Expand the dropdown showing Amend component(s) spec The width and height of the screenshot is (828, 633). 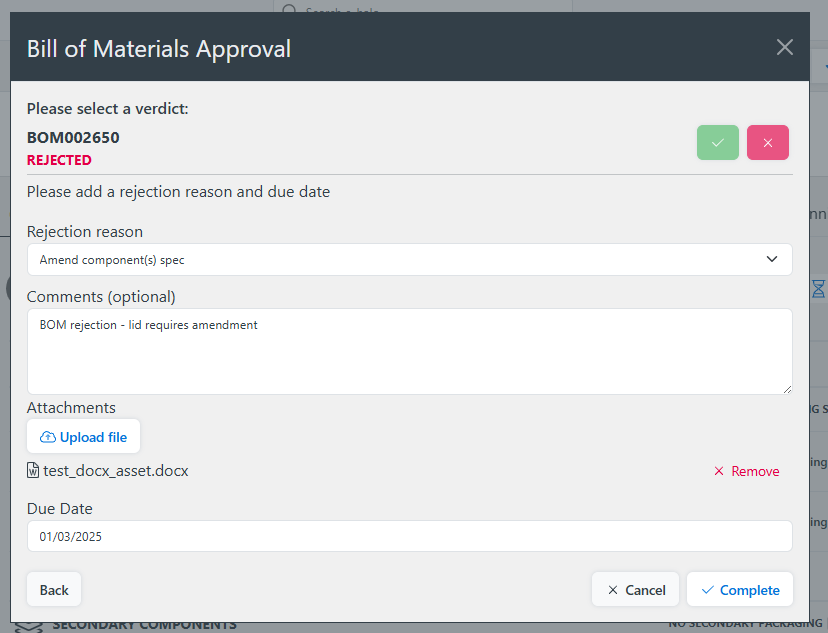(771, 258)
